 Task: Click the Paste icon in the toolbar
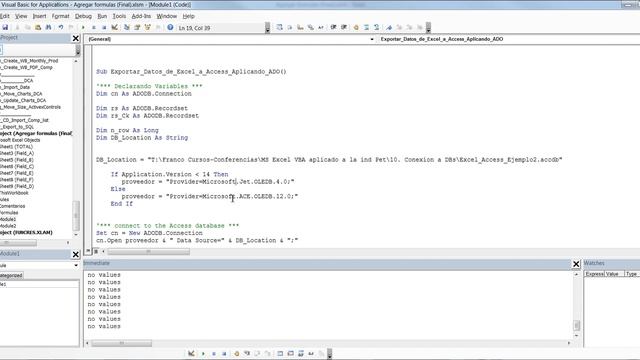38,27
